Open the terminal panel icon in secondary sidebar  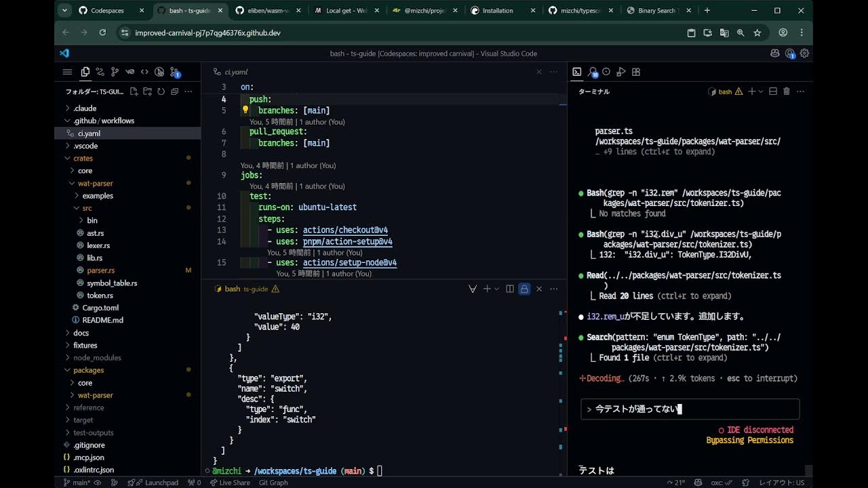click(577, 72)
